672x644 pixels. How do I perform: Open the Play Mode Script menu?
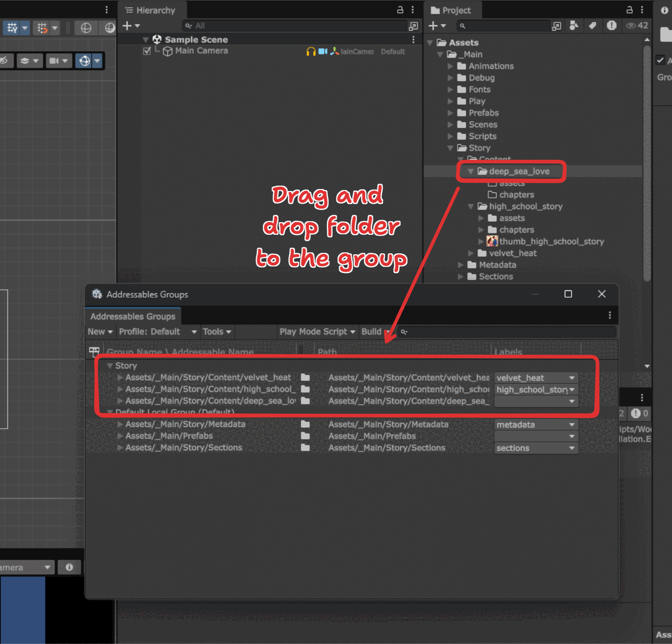click(x=317, y=331)
